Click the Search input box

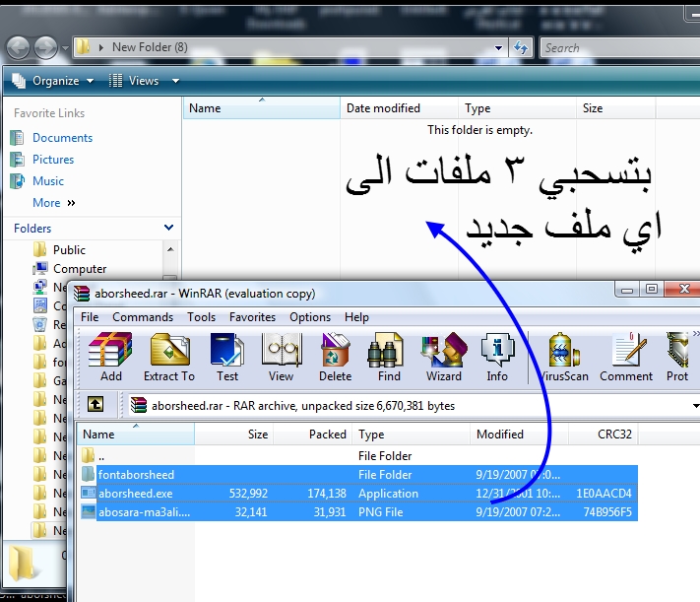click(615, 47)
